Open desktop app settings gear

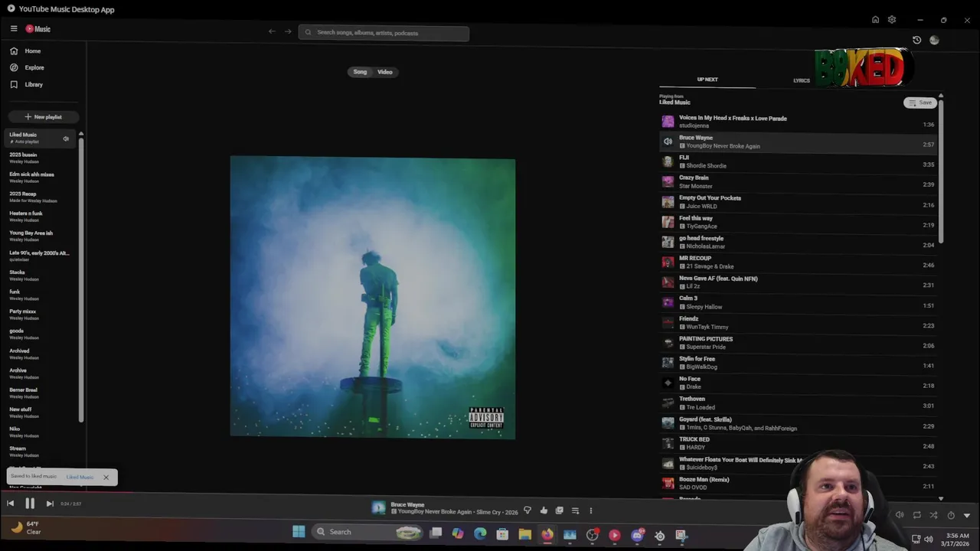(x=892, y=20)
